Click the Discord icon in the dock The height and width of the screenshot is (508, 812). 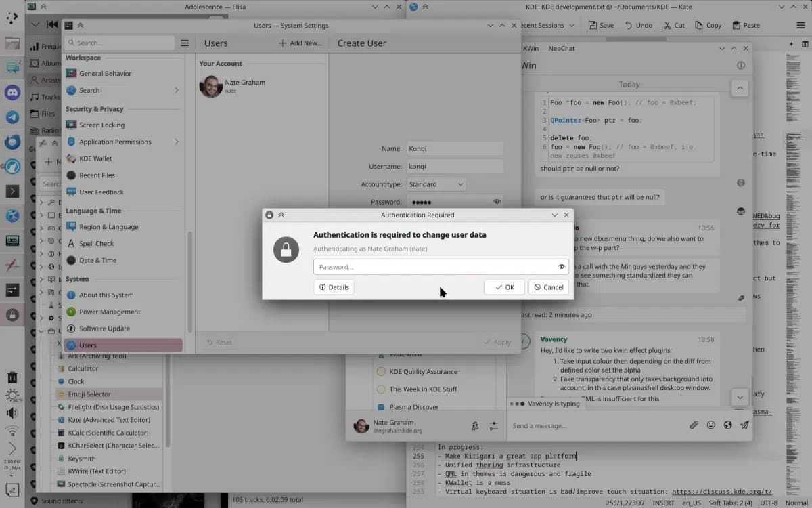coord(12,92)
